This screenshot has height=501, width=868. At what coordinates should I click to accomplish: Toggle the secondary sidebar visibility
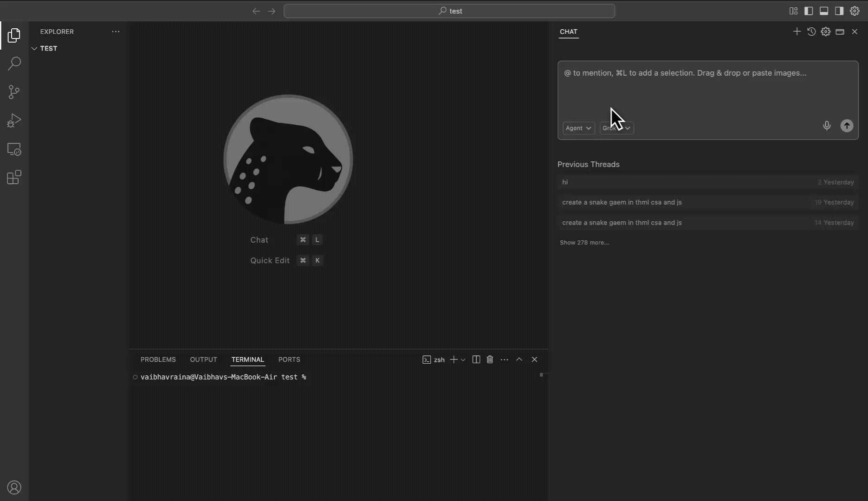[839, 11]
